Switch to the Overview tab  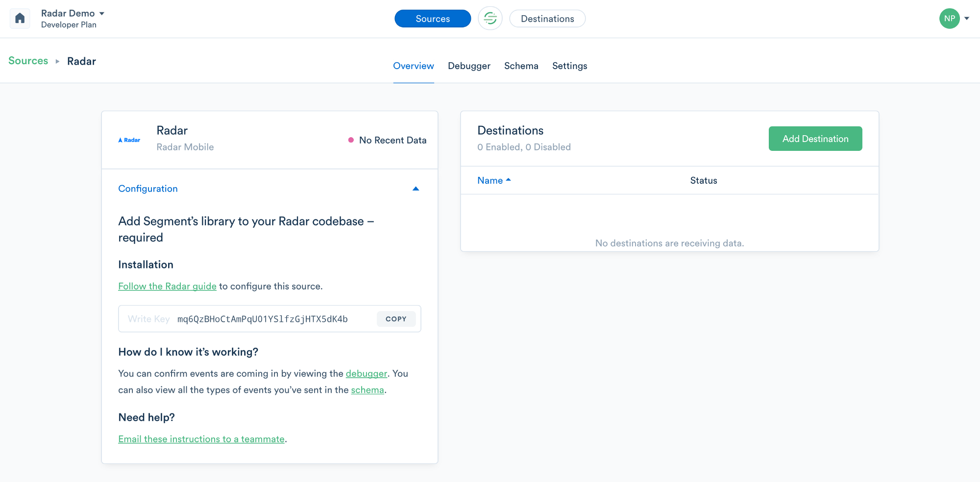pyautogui.click(x=414, y=66)
